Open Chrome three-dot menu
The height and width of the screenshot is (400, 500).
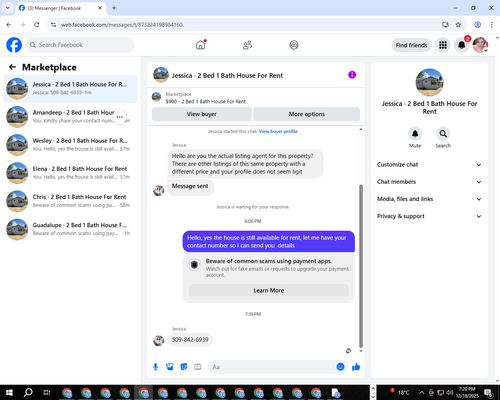(x=491, y=25)
